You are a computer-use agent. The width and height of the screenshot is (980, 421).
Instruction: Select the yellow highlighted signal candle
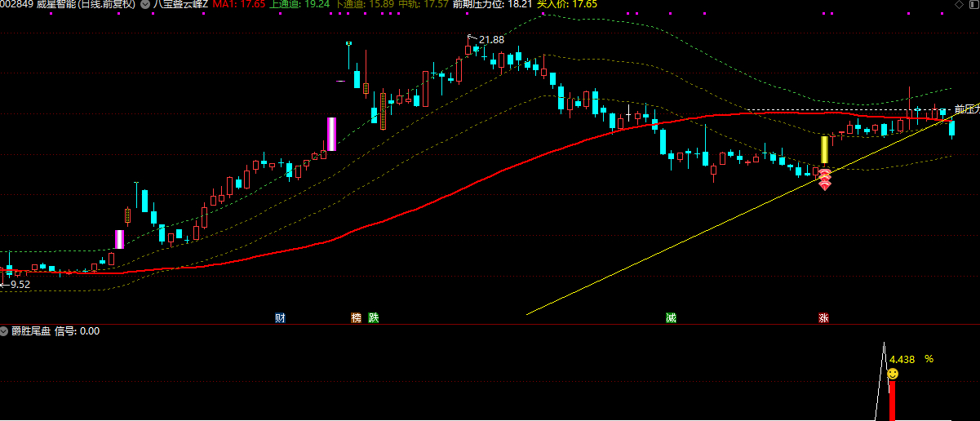(824, 150)
